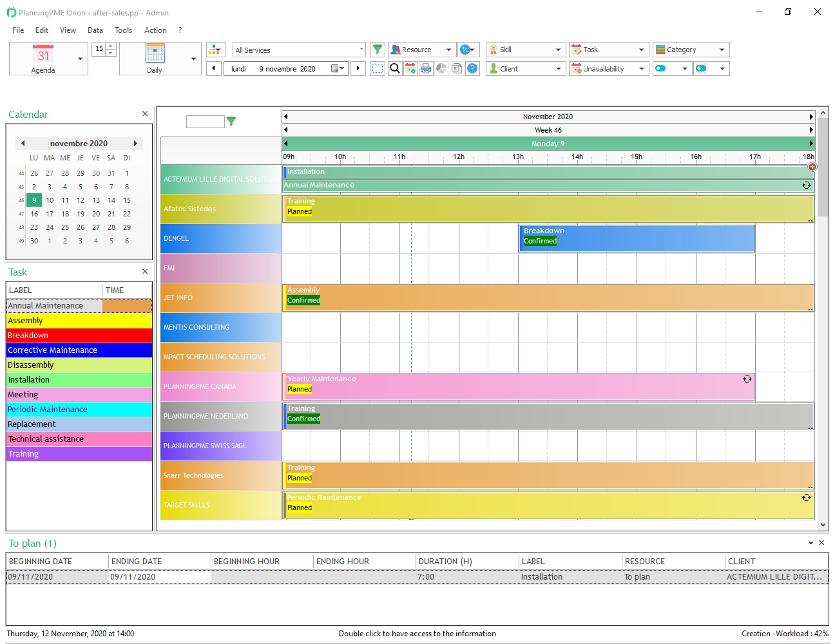This screenshot has width=835, height=644.
Task: Open the Client filter dropdown
Action: tap(526, 68)
